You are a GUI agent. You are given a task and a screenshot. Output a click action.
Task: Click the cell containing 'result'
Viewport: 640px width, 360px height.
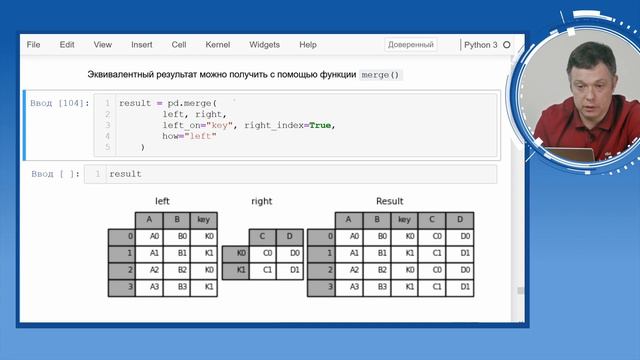tap(291, 174)
